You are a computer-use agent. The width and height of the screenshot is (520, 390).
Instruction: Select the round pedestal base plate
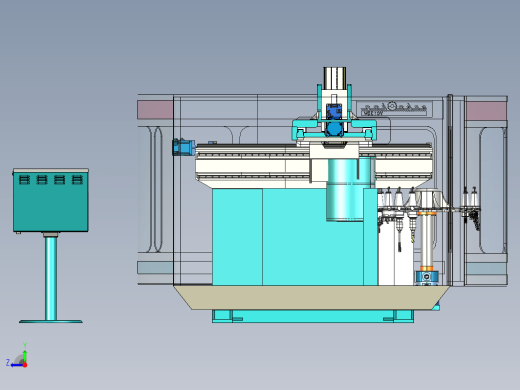[x=51, y=321]
